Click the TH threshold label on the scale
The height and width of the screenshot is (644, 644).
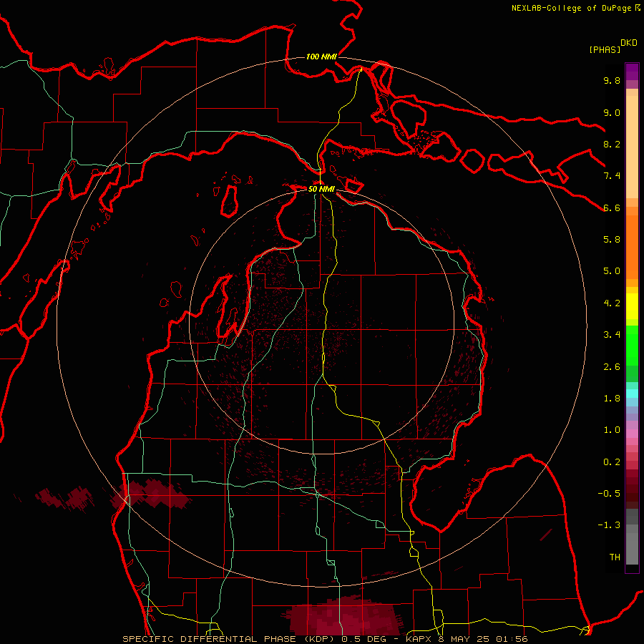click(x=615, y=557)
